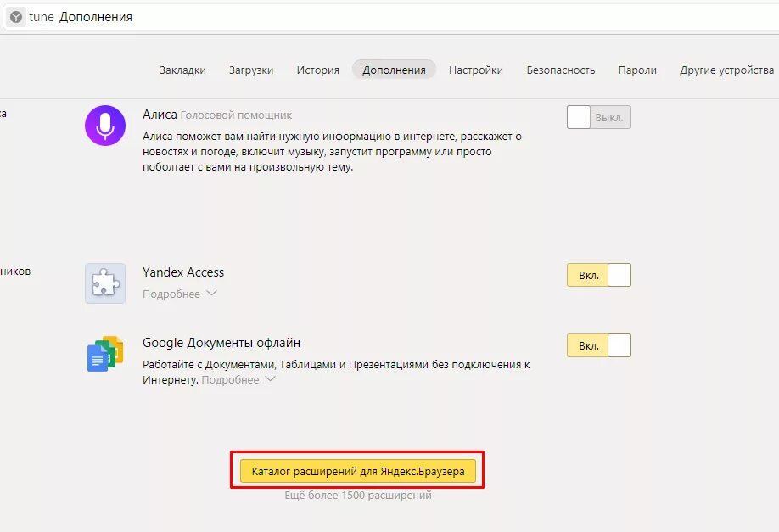Click the Yandex Access title text
Image resolution: width=779 pixels, height=532 pixels.
click(182, 272)
